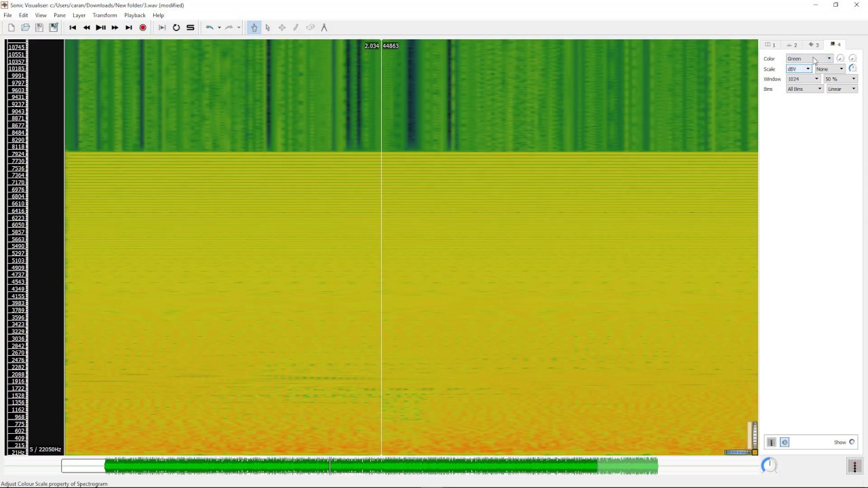Click the playback speed dial below the spectrogram
868x488 pixels.
[769, 465]
